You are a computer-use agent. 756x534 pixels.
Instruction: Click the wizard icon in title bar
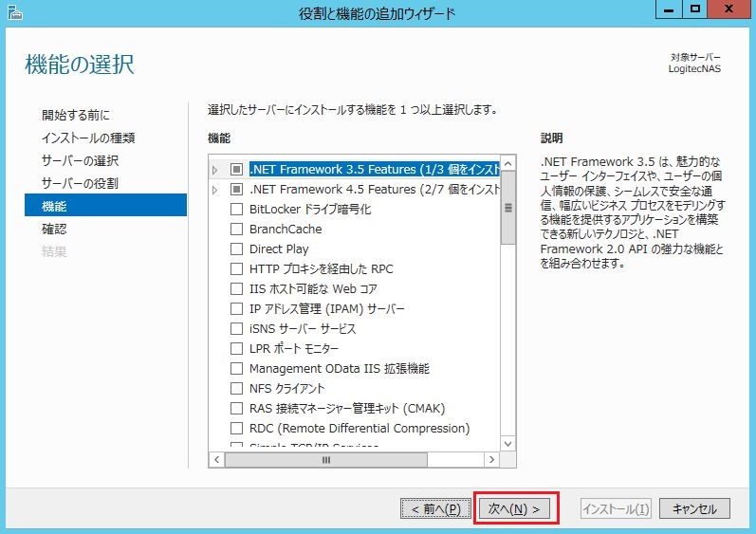click(15, 12)
